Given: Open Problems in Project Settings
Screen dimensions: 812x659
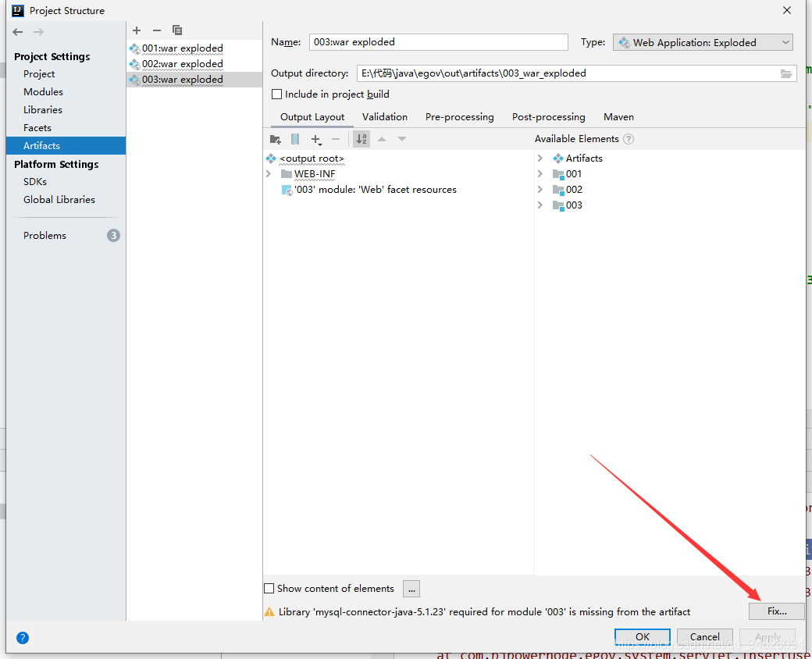Looking at the screenshot, I should click(45, 235).
